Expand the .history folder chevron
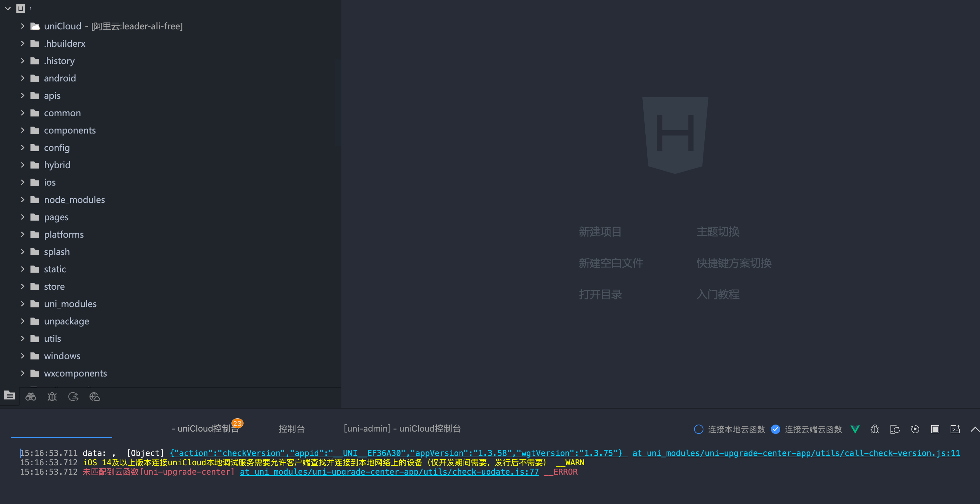 22,61
